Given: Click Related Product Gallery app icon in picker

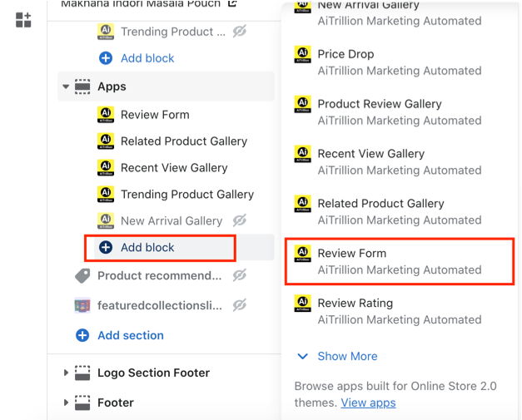Looking at the screenshot, I should click(x=302, y=204).
